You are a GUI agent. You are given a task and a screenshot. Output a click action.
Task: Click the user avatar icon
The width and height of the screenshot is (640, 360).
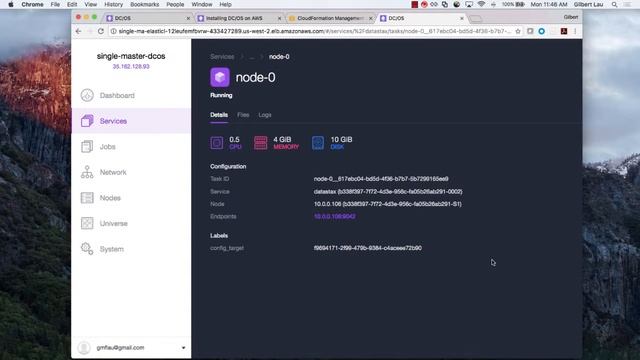click(84, 348)
